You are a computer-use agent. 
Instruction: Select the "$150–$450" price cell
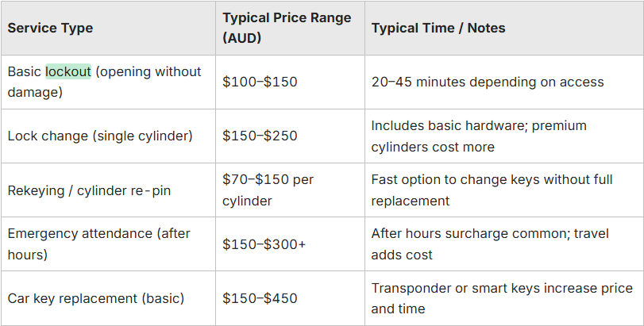(x=260, y=298)
